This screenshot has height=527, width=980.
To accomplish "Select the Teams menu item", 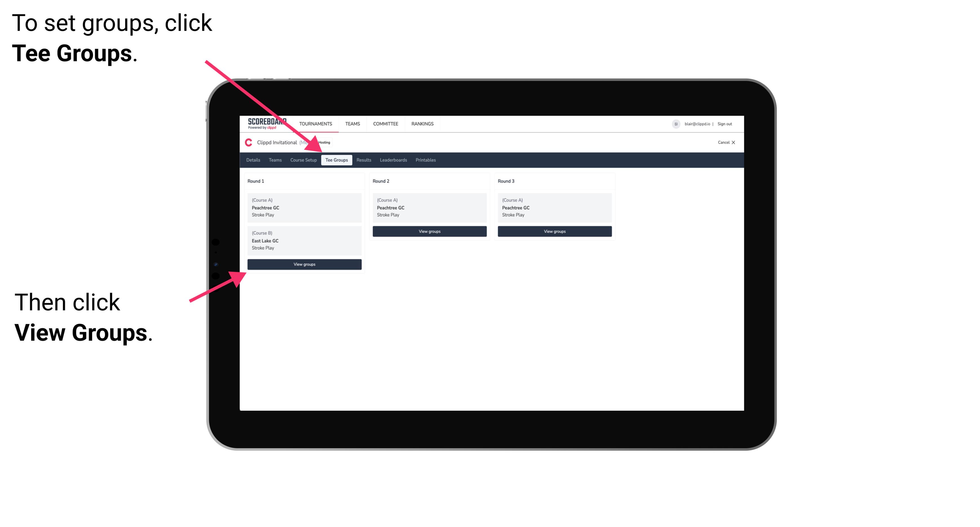I will pyautogui.click(x=273, y=160).
